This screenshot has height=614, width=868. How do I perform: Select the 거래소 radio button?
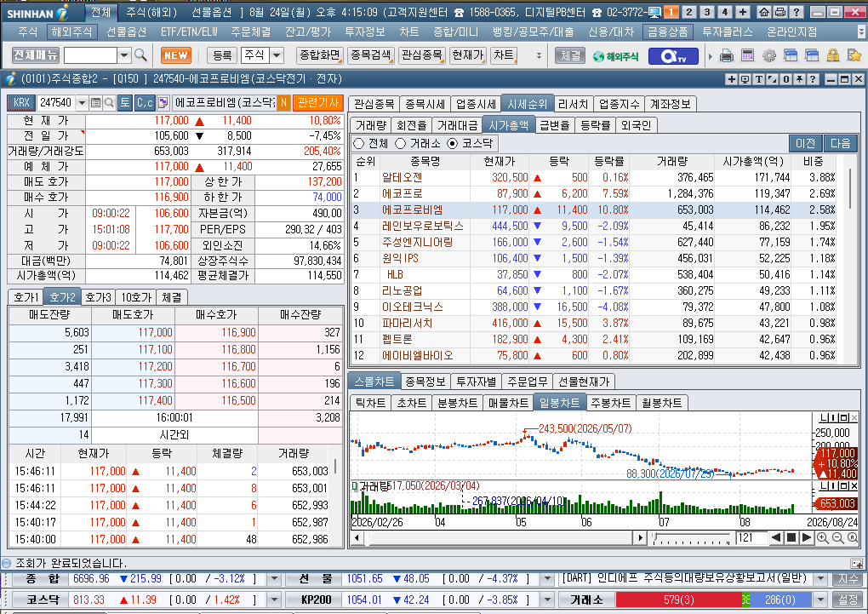pos(400,144)
